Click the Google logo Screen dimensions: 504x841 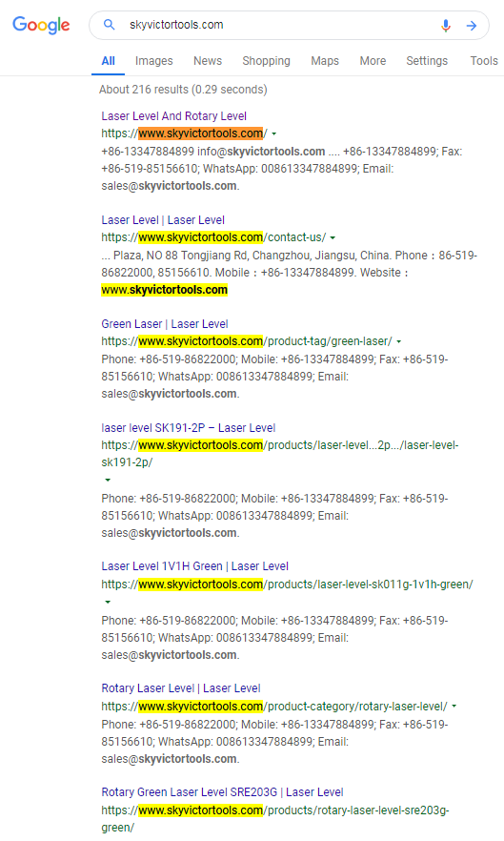(41, 25)
